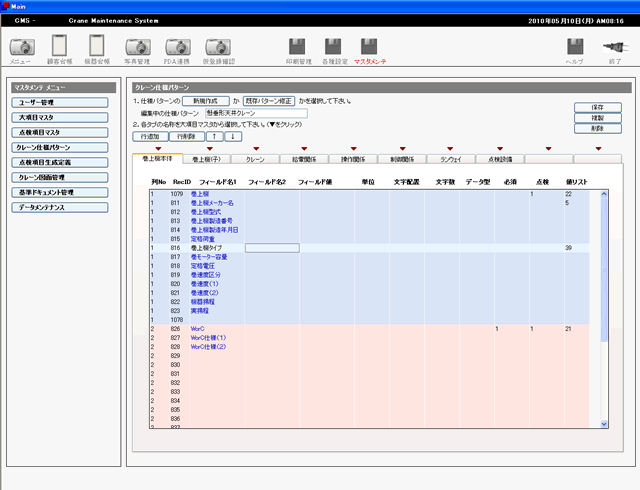Move the row up with the ↑ button
Image resolution: width=640 pixels, height=490 pixels.
coord(214,136)
